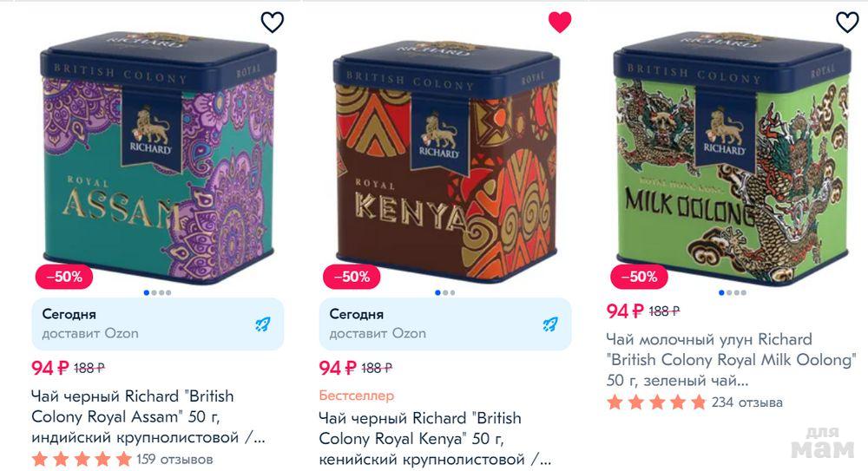Open Royal Milk Oolong product title link
This screenshot has height=471, width=868.
[x=731, y=359]
